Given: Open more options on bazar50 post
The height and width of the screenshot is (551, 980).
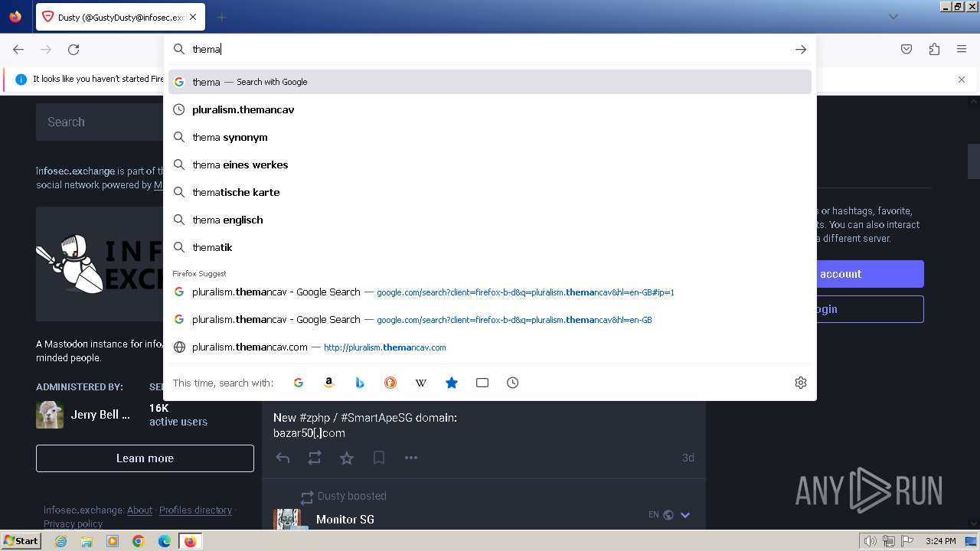Looking at the screenshot, I should coord(411,458).
